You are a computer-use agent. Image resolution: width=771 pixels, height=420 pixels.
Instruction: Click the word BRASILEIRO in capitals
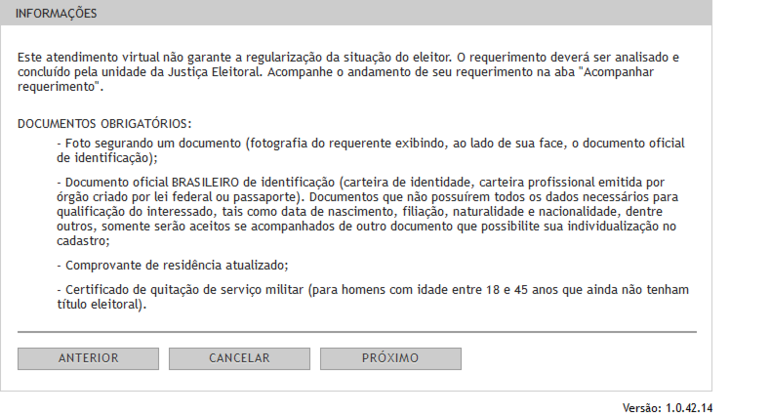coord(205,182)
